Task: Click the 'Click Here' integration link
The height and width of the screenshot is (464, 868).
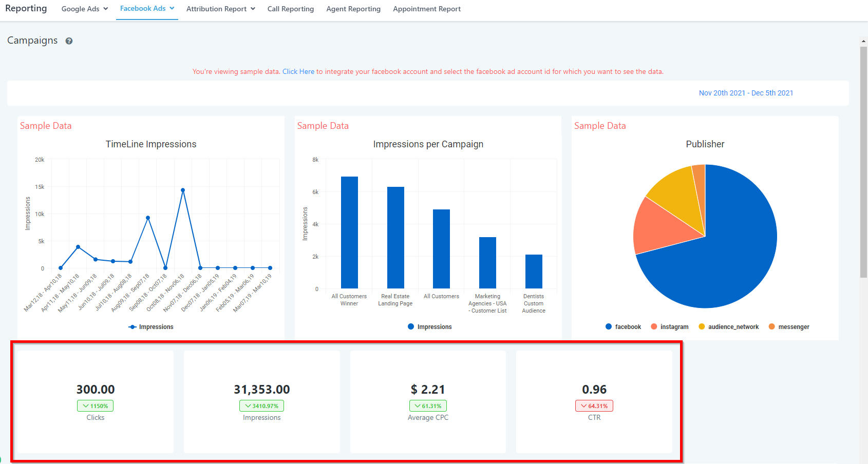Action: click(x=298, y=72)
